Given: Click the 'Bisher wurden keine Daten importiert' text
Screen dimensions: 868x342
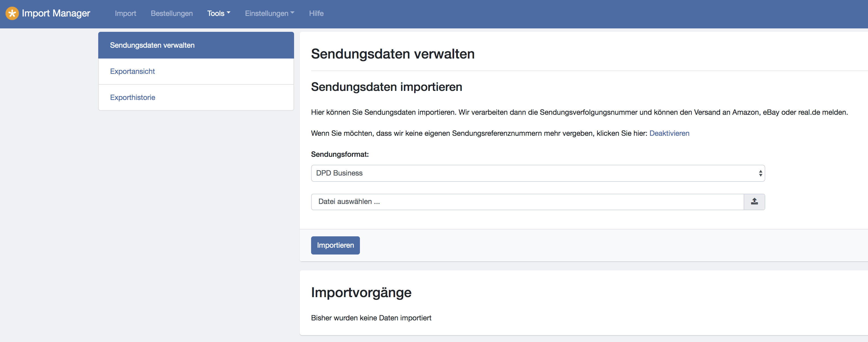Looking at the screenshot, I should (x=371, y=318).
